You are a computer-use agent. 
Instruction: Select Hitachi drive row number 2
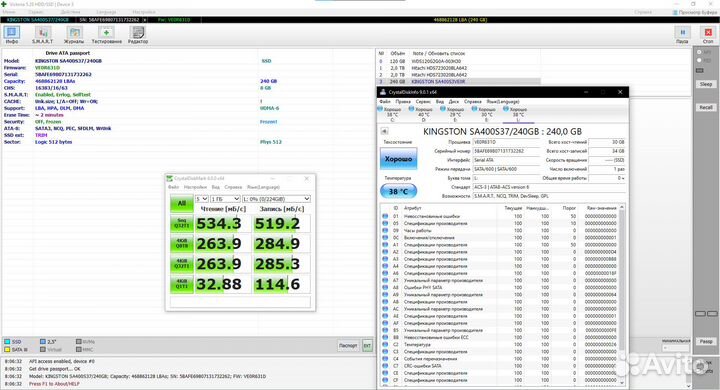pyautogui.click(x=458, y=75)
